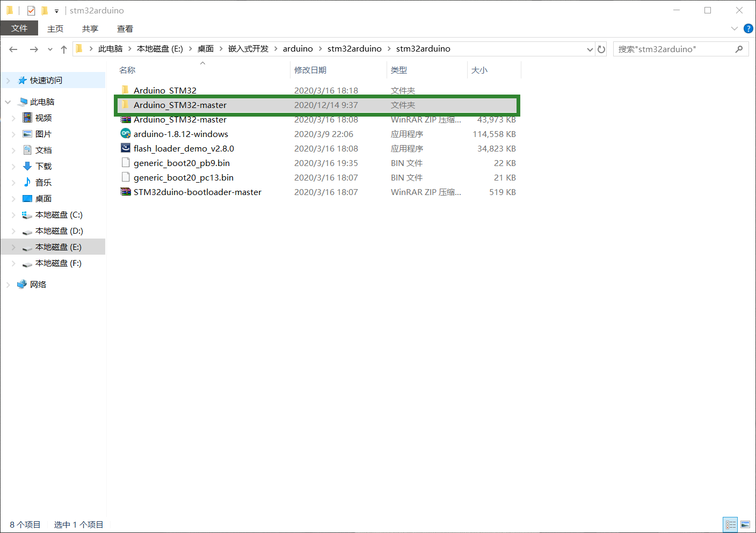Select 此电脑 in the navigation pane

[x=42, y=102]
